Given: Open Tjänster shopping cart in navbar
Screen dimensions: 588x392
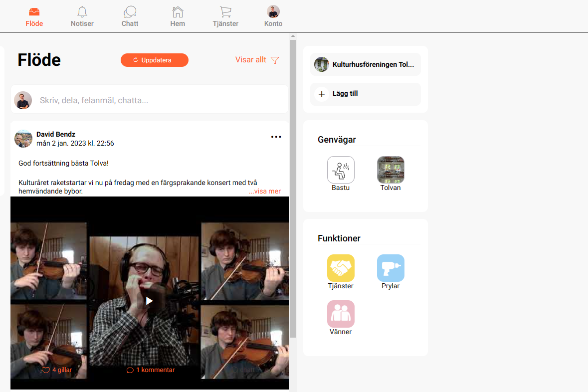Looking at the screenshot, I should tap(225, 16).
